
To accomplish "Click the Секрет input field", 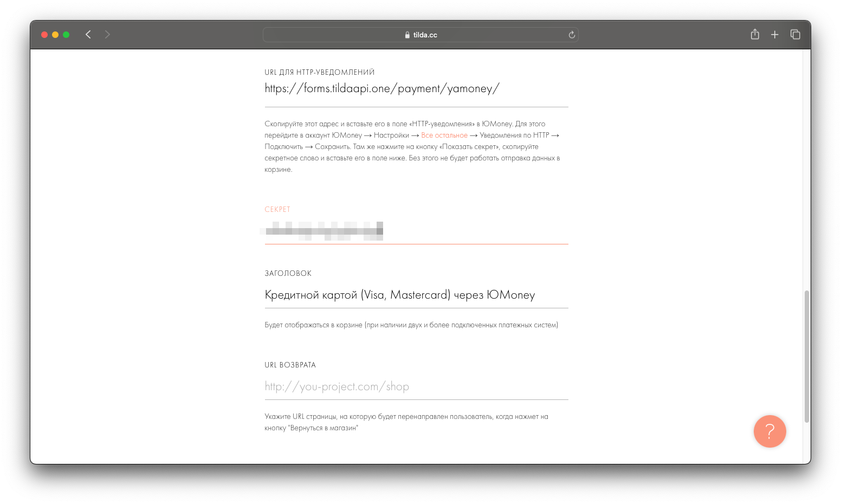I will pos(416,231).
